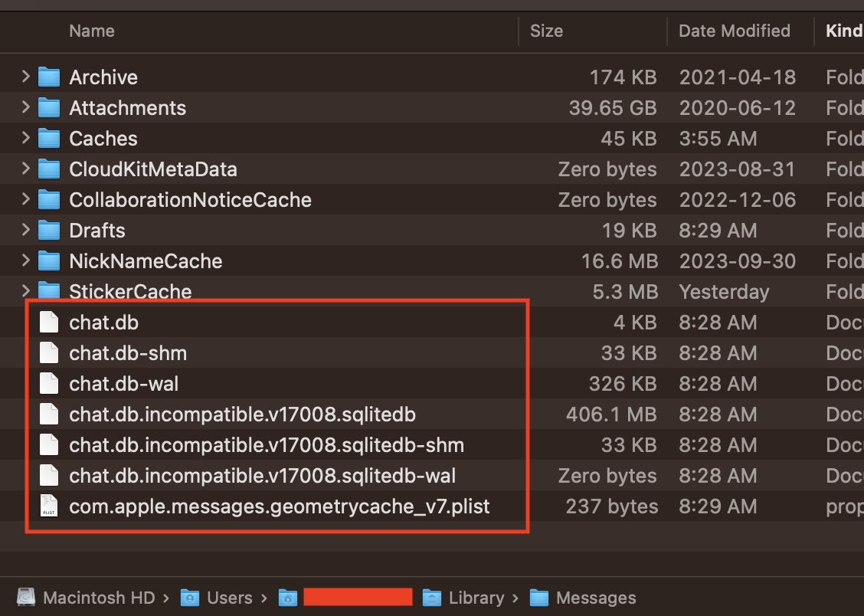The image size is (864, 616).
Task: Click the Size column header
Action: (546, 31)
